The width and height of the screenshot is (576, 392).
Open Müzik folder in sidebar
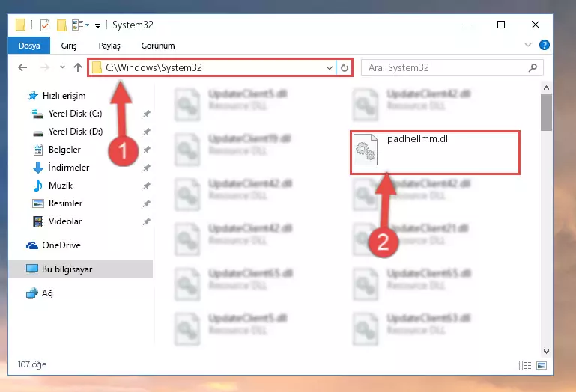point(60,186)
